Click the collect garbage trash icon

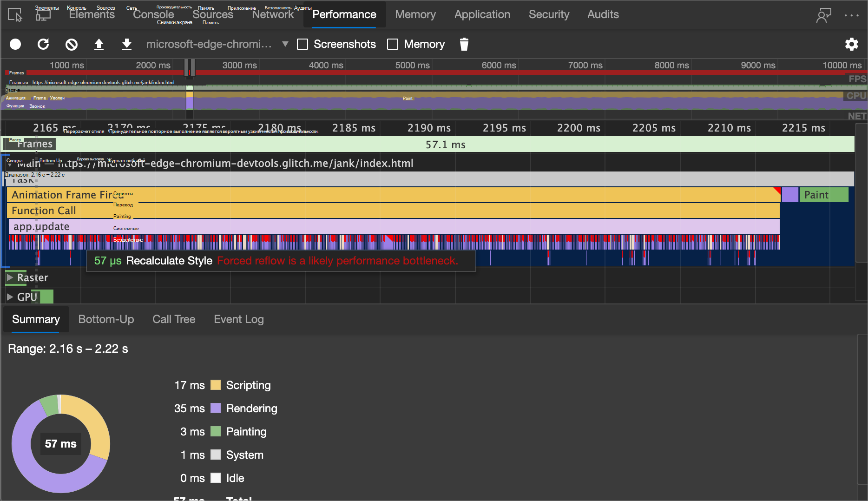[464, 44]
